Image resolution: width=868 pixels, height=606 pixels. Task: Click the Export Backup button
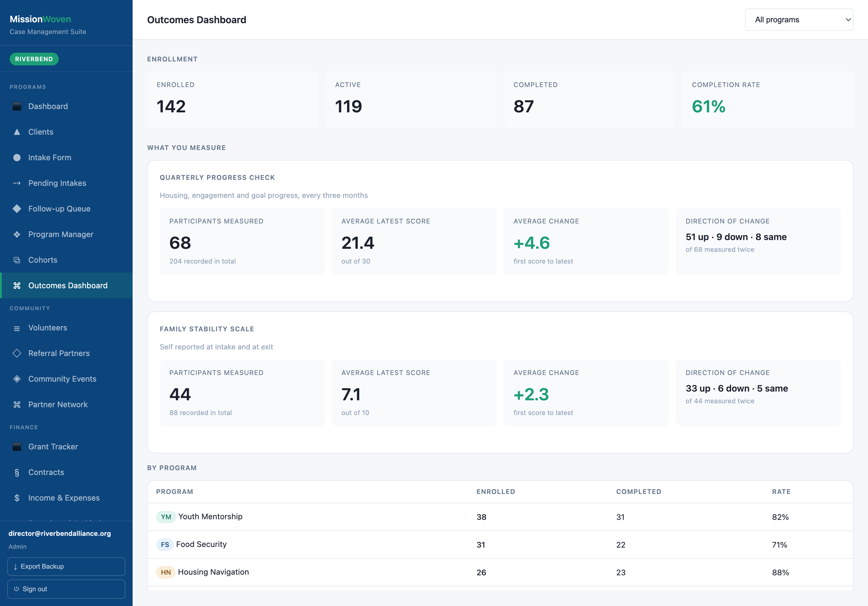(x=66, y=567)
